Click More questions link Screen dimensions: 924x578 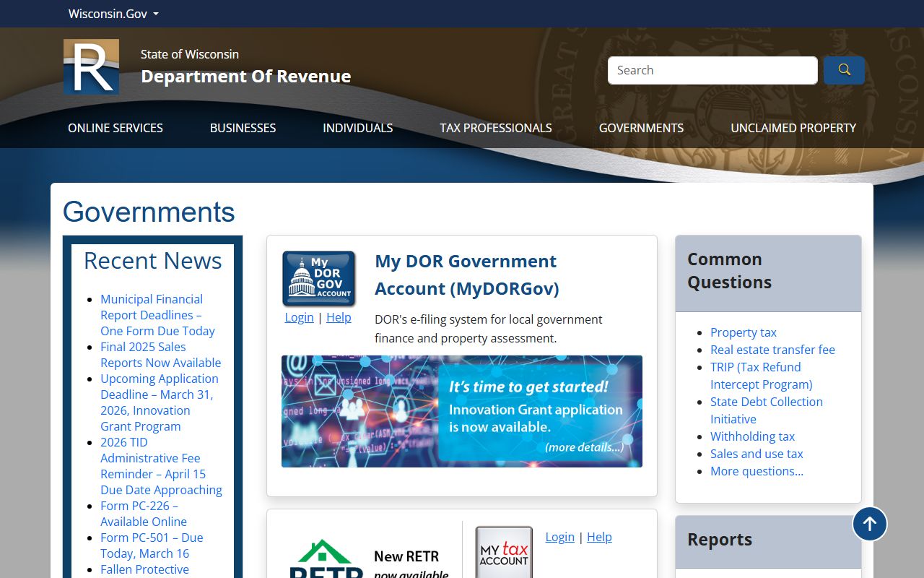tap(757, 471)
